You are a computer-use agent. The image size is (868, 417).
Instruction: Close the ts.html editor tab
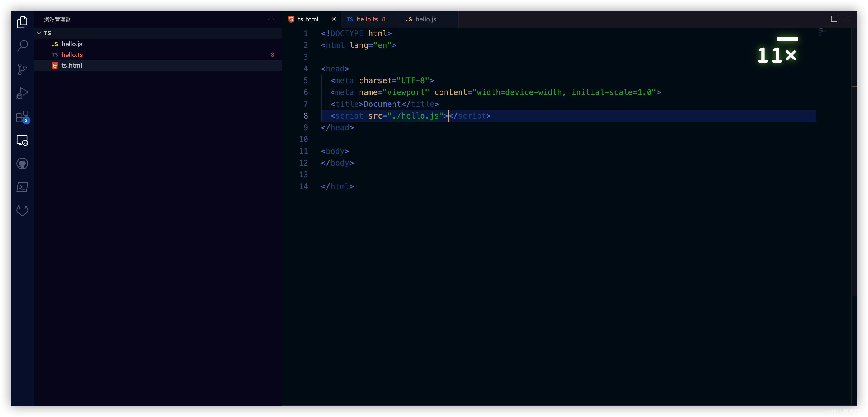pos(334,19)
